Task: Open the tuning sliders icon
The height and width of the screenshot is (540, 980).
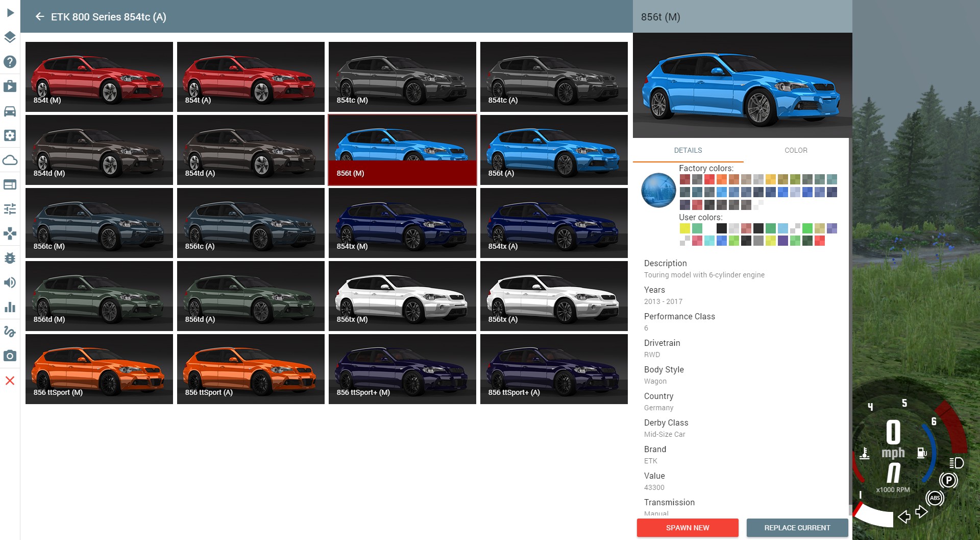Action: (x=10, y=209)
